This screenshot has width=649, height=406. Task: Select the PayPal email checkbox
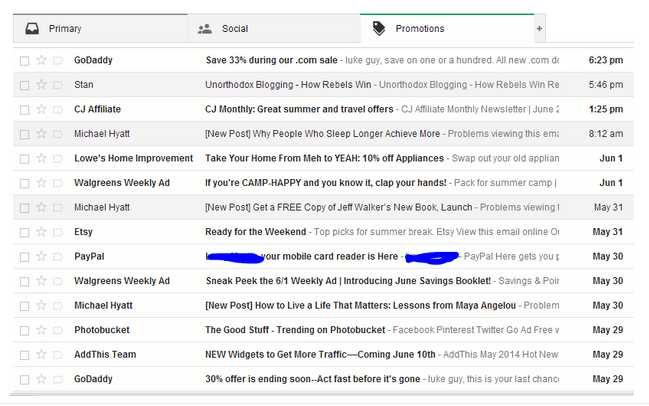coord(24,257)
